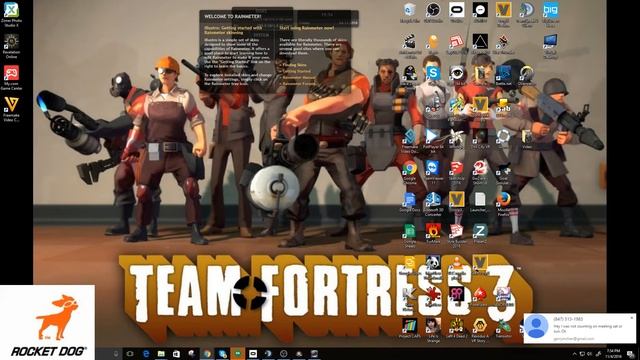
Task: Open the clapperboard video desktop shortcut
Action: pyautogui.click(x=409, y=46)
